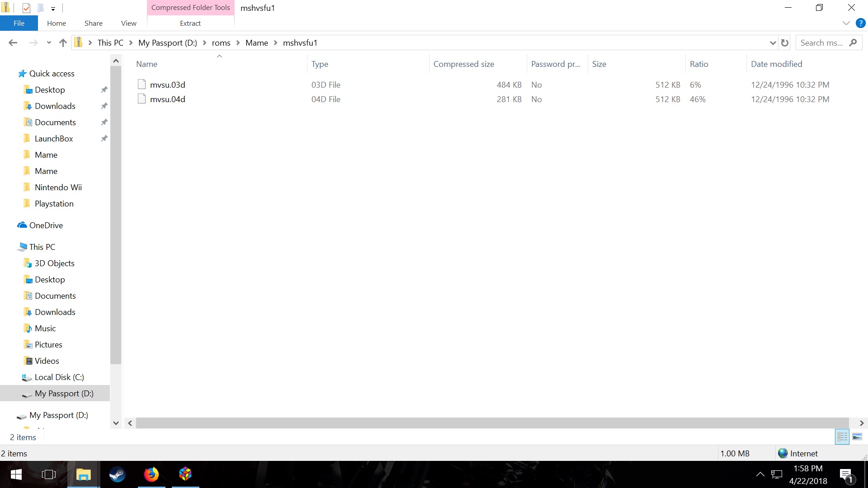Screen dimensions: 868x488
Task: Click My Passport (D:) breadcrumb
Action: point(168,42)
